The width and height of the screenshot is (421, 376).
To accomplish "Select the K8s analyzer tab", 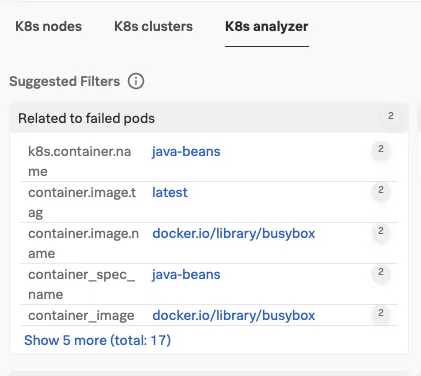I will coord(267,27).
